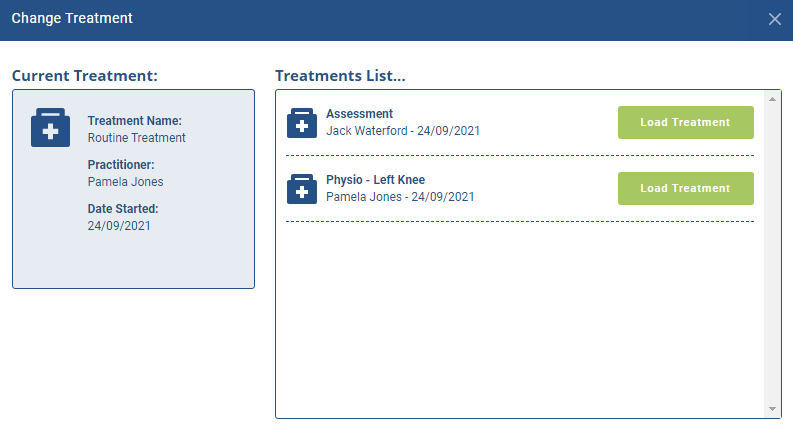
Task: Close the Change Treatment dialog
Action: [x=774, y=19]
